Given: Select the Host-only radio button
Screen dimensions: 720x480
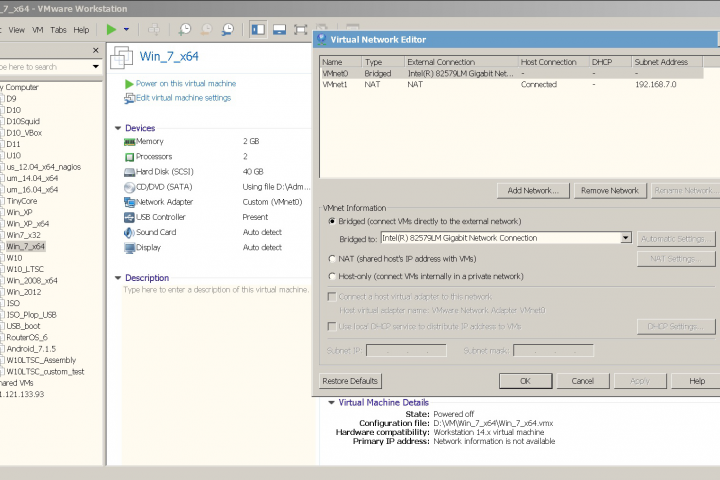Looking at the screenshot, I should pos(332,277).
